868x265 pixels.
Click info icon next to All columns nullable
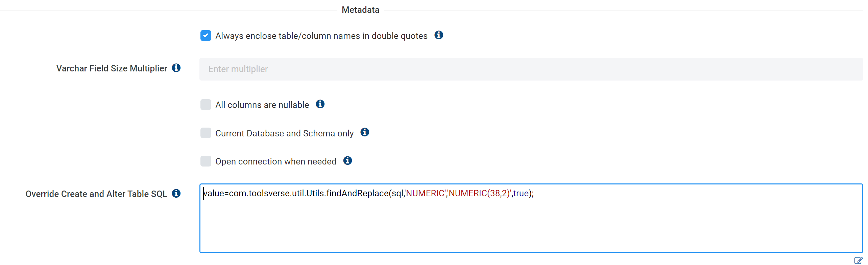pos(320,104)
